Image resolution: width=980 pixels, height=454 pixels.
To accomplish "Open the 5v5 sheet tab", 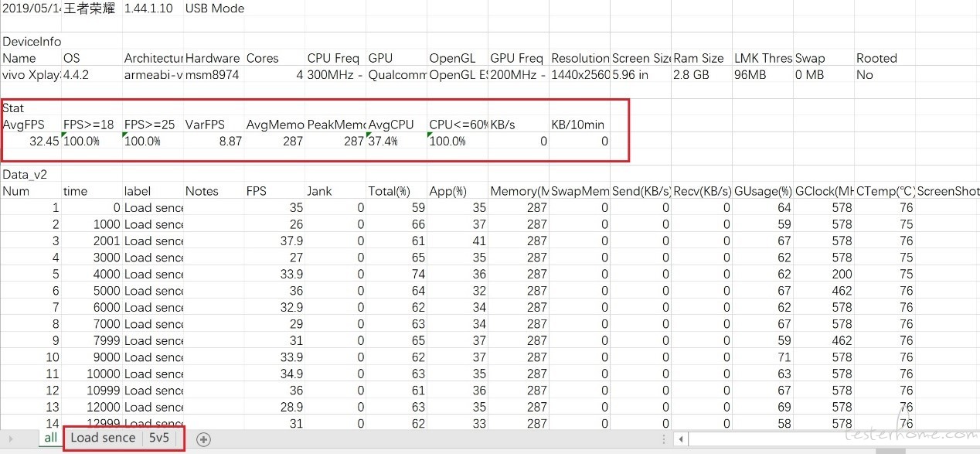I will tap(159, 438).
